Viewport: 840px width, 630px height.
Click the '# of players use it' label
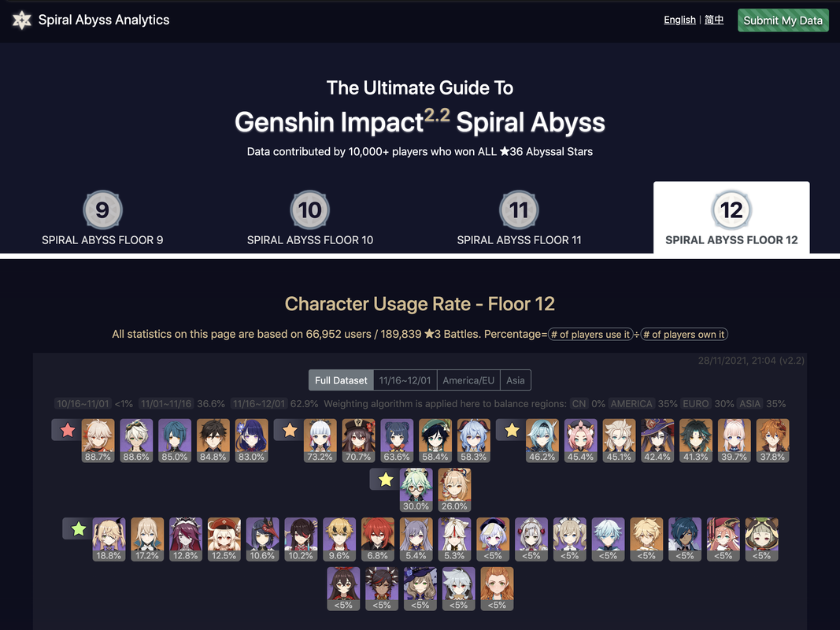pyautogui.click(x=590, y=334)
